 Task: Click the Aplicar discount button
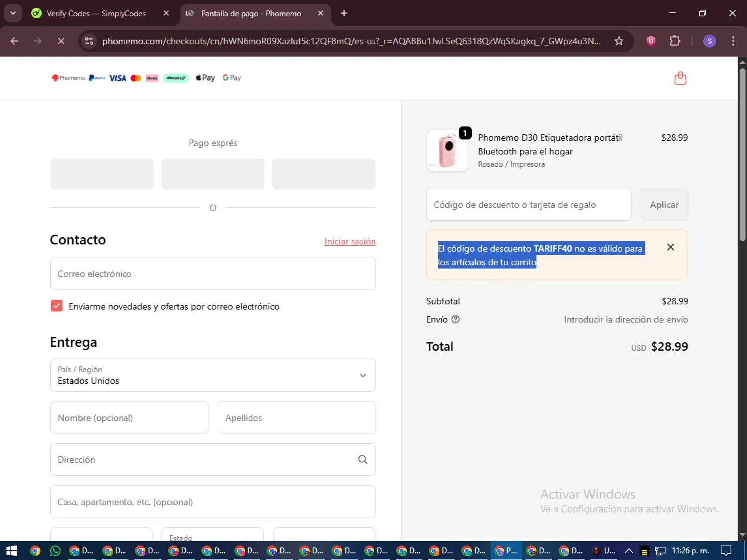click(664, 204)
